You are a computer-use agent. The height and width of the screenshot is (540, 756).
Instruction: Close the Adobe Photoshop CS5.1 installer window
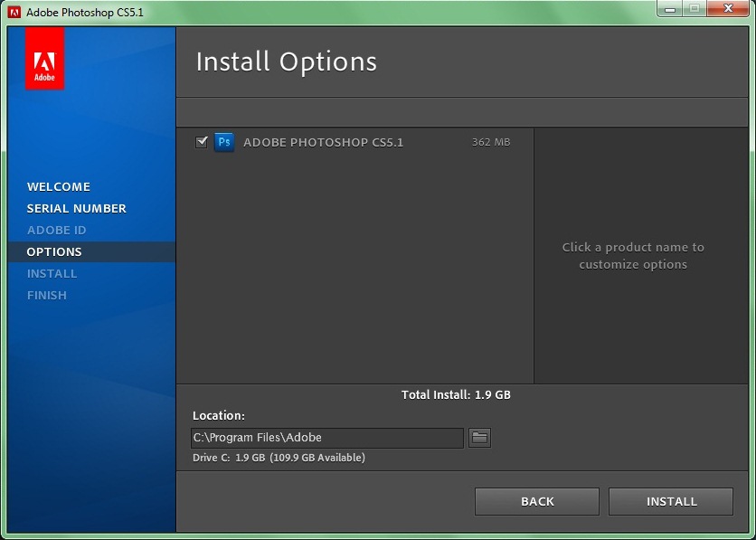(x=728, y=9)
